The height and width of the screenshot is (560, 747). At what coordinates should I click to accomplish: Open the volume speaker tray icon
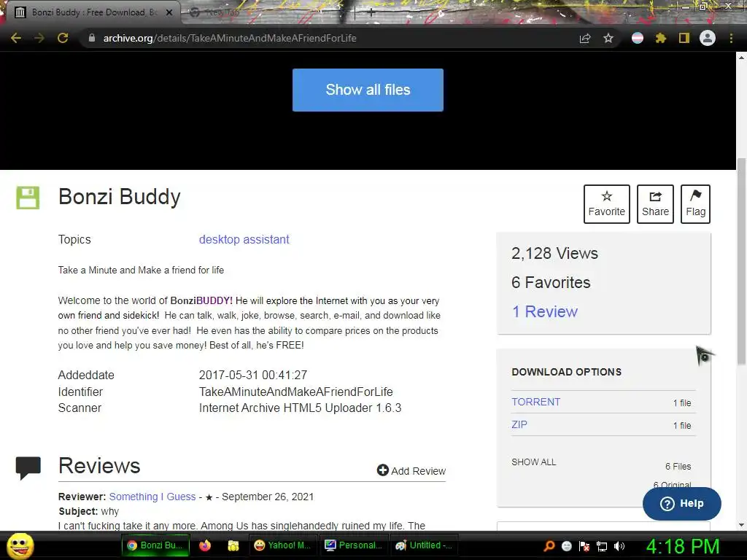coord(619,546)
